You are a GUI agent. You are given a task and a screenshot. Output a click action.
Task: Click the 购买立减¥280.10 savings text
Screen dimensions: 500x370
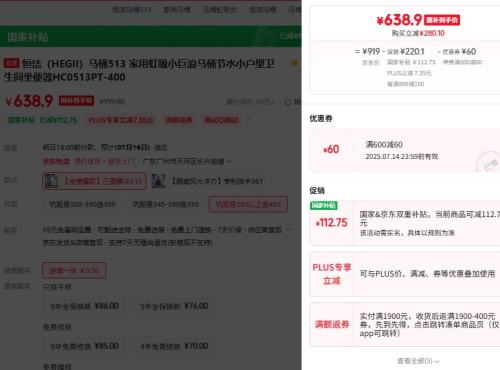[x=418, y=33]
